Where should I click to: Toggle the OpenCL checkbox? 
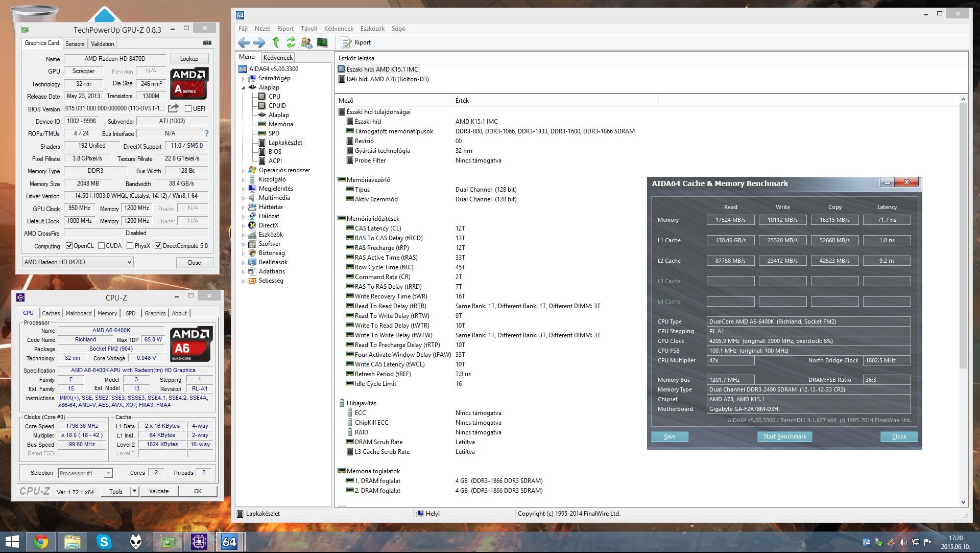[69, 246]
